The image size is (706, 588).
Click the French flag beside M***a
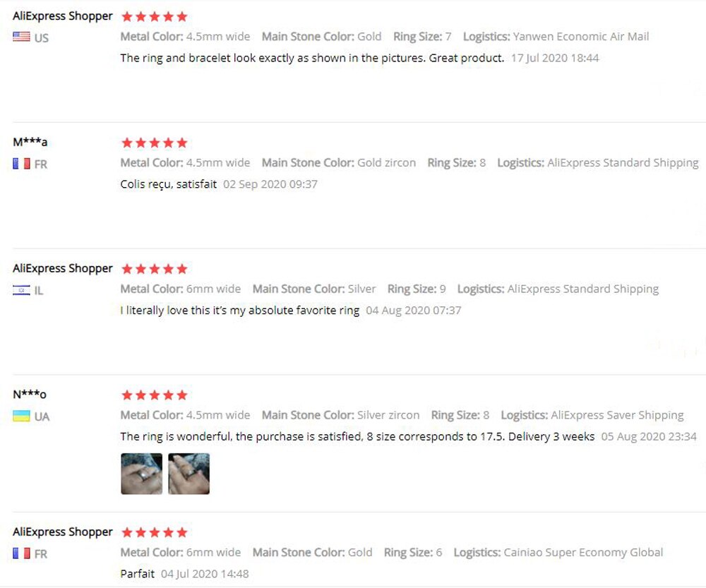click(21, 163)
